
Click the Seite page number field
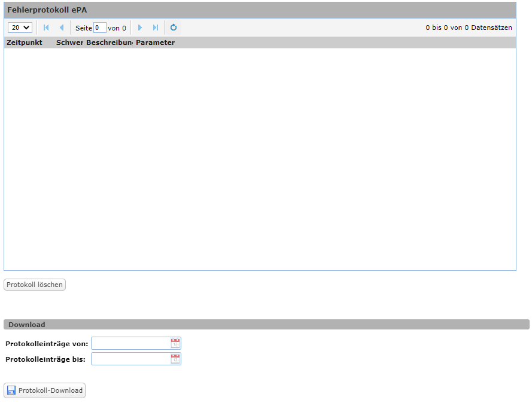coord(100,28)
